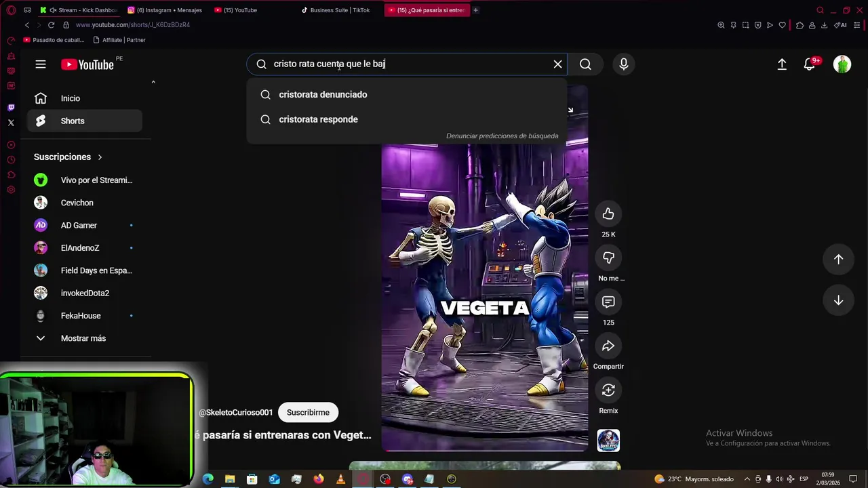Open Firefox from the taskbar
Viewport: 868px width, 488px height.
(x=319, y=479)
